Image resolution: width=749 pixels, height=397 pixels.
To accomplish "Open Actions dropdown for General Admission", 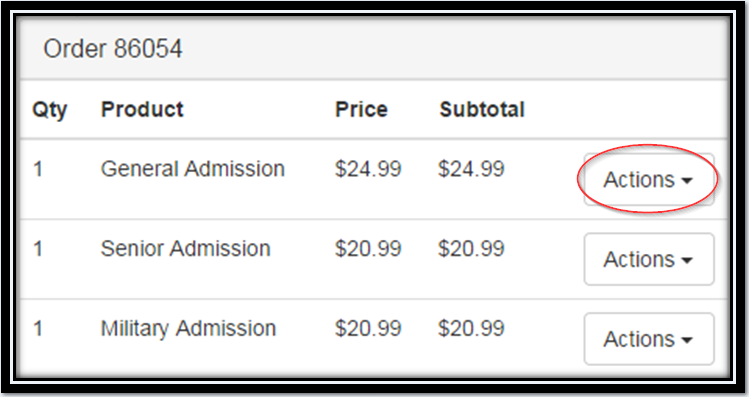I will pos(649,180).
